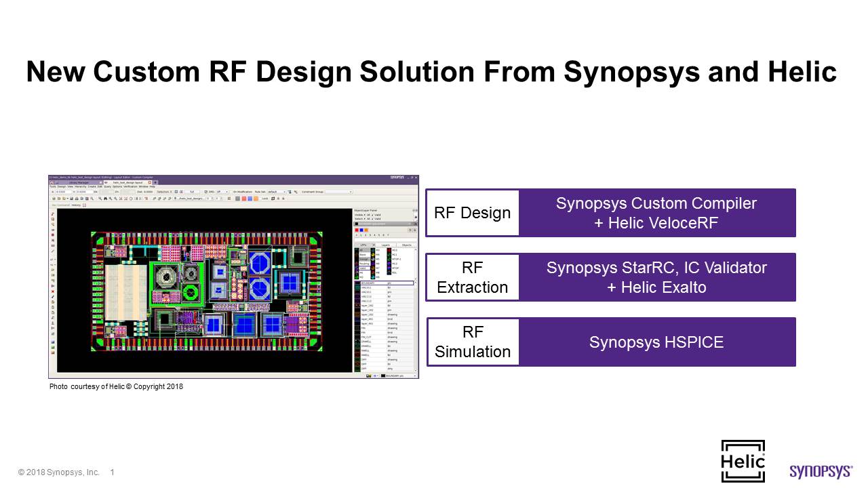Pick the gray square in the top toolbar
This screenshot has height=488, width=868.
coord(237,199)
